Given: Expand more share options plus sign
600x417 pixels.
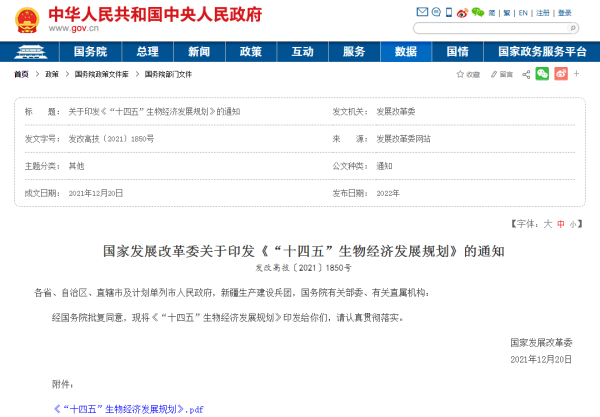Looking at the screenshot, I should (577, 74).
